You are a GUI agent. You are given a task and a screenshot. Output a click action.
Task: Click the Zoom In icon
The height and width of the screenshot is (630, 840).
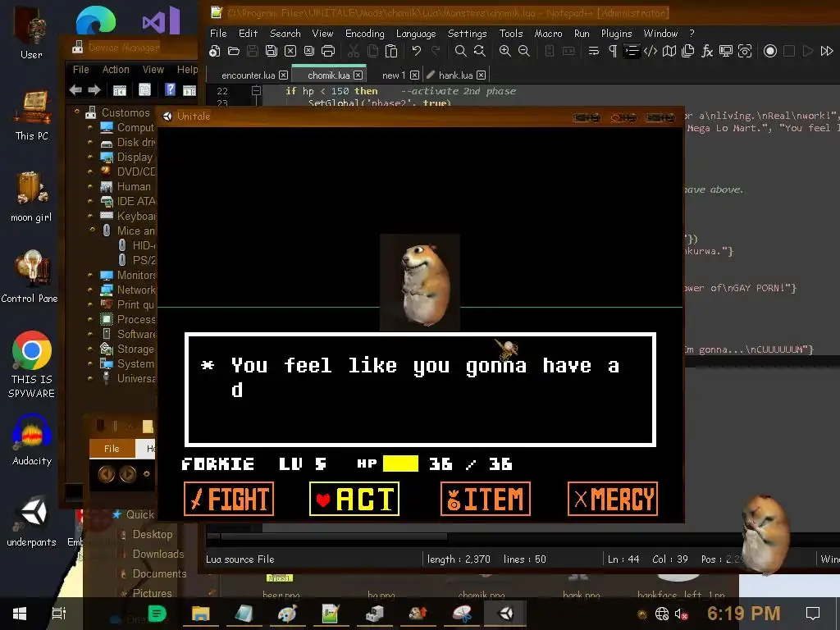point(504,51)
